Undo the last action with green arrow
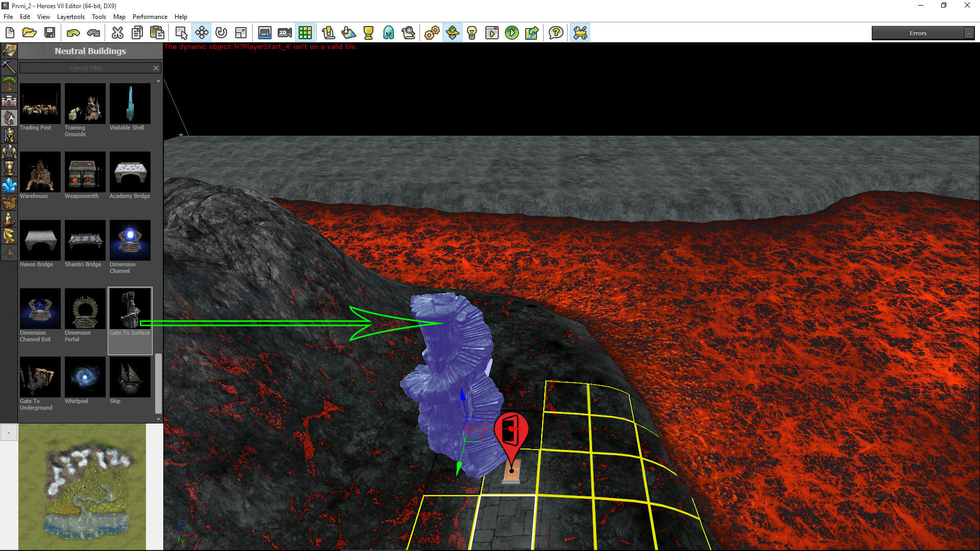 (73, 33)
